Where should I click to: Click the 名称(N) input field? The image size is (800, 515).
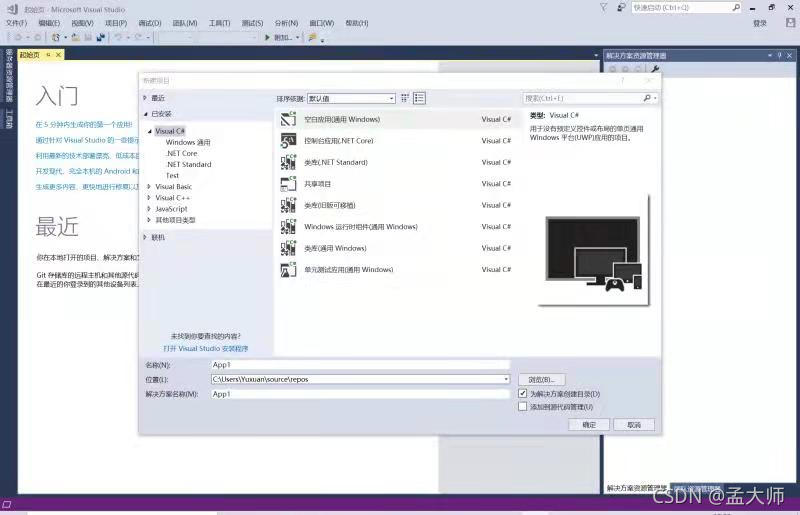(360, 364)
